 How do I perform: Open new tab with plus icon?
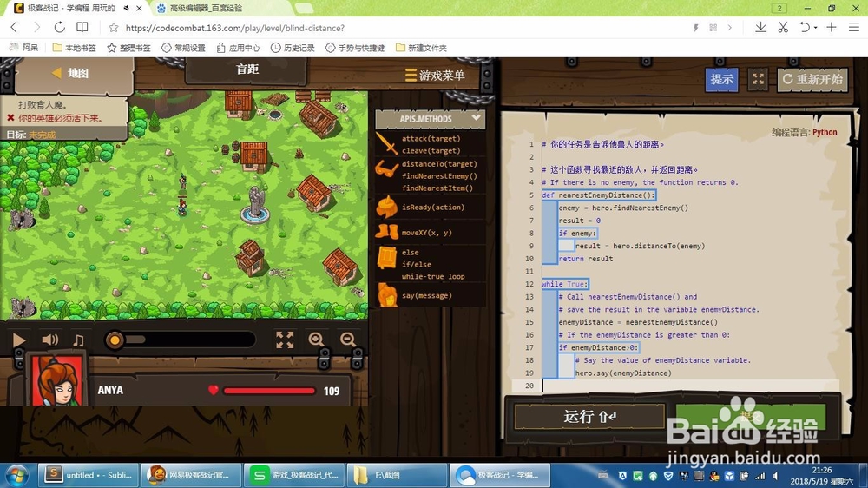(831, 28)
